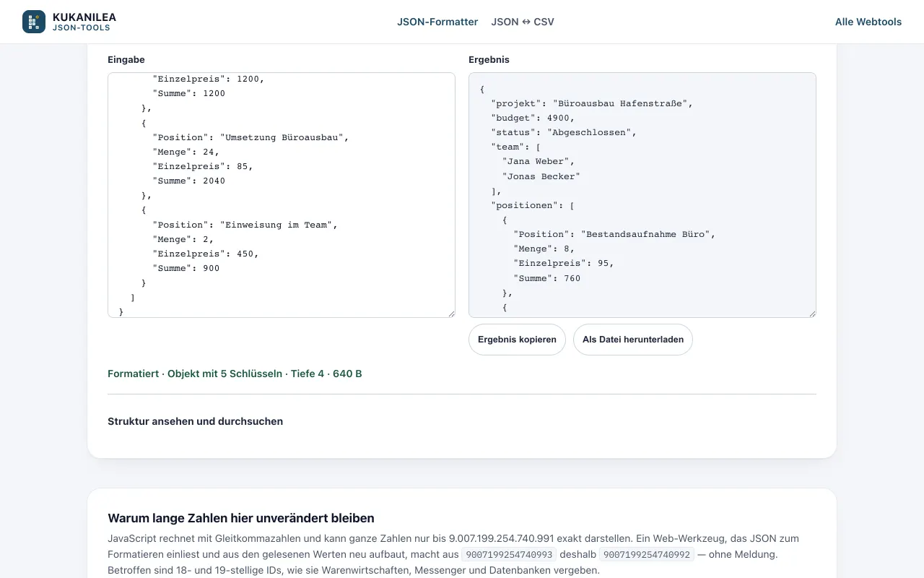
Task: Click inside the Eingabe text area
Action: 282,195
